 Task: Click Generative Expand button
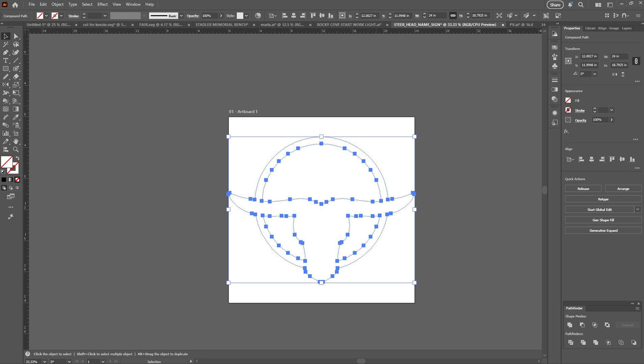tap(603, 230)
